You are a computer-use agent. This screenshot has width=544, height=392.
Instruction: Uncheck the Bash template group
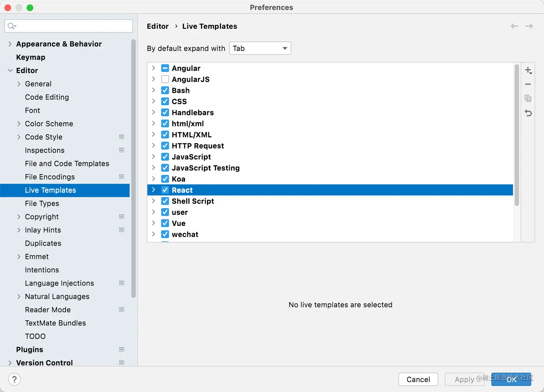[x=165, y=90]
